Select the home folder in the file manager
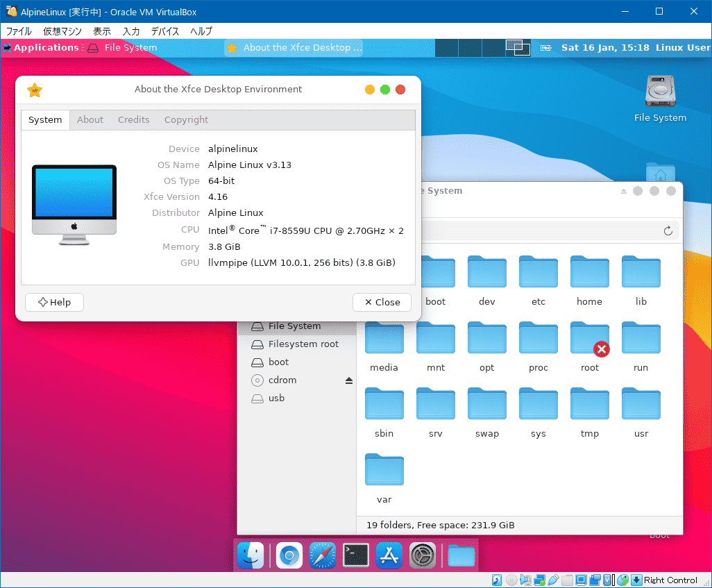712x588 pixels. coord(589,281)
